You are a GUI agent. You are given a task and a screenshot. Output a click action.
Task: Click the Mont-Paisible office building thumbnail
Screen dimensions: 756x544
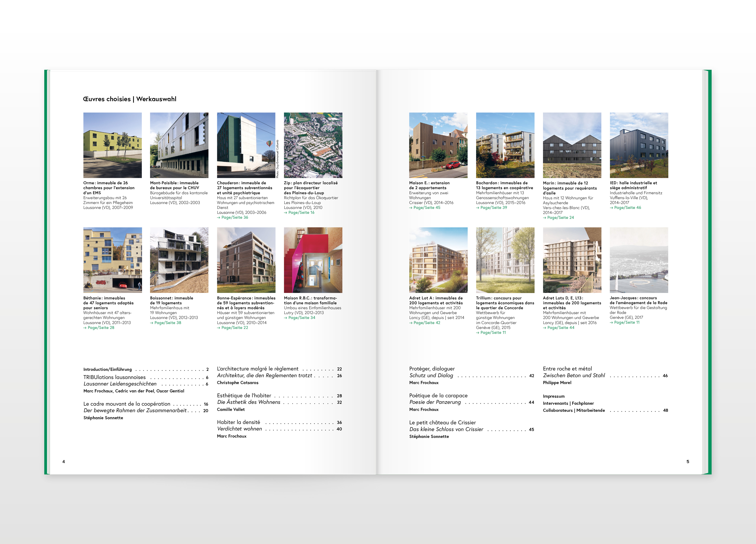tap(179, 145)
